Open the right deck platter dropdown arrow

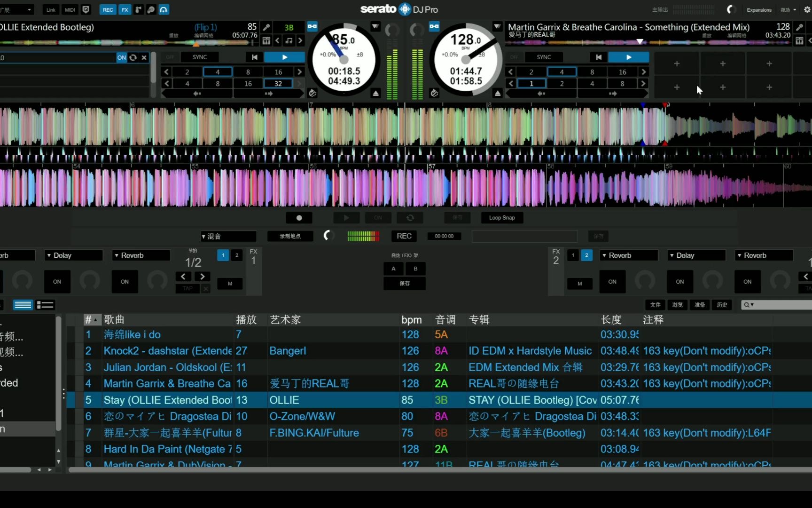(498, 27)
